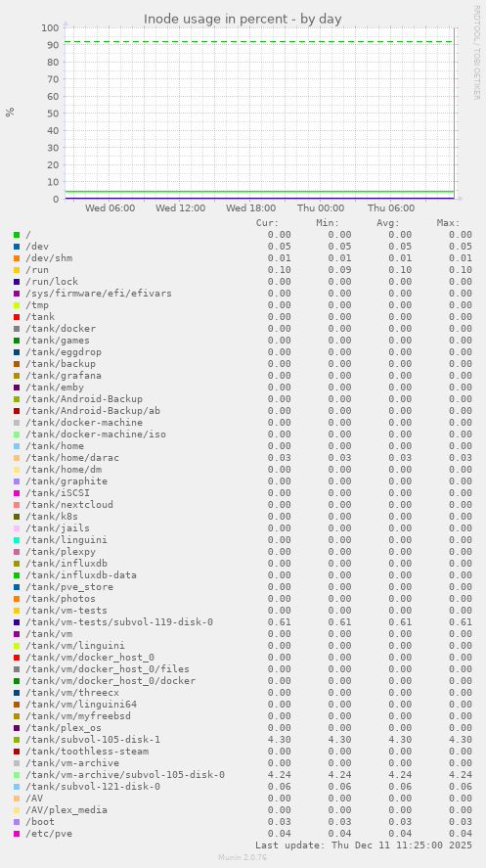Click /tank/toothless-steam legend label
Image resolution: width=486 pixels, height=868 pixels.
[87, 752]
